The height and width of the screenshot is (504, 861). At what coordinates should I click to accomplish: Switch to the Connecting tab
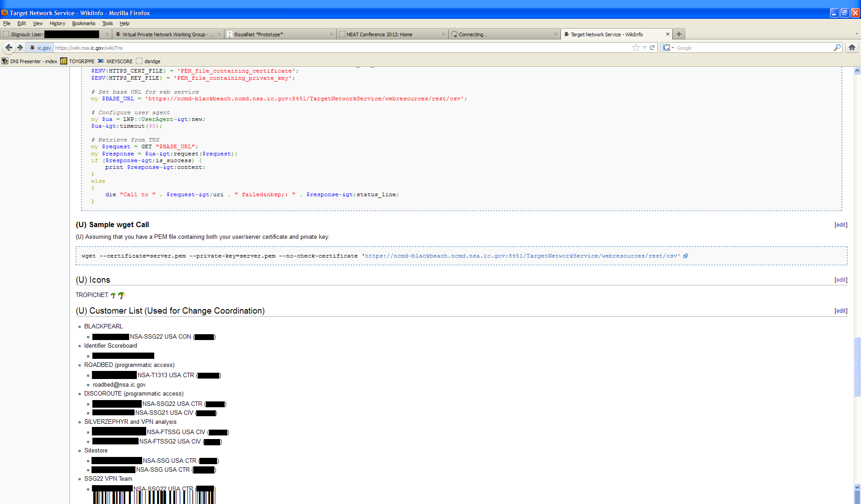(x=504, y=34)
